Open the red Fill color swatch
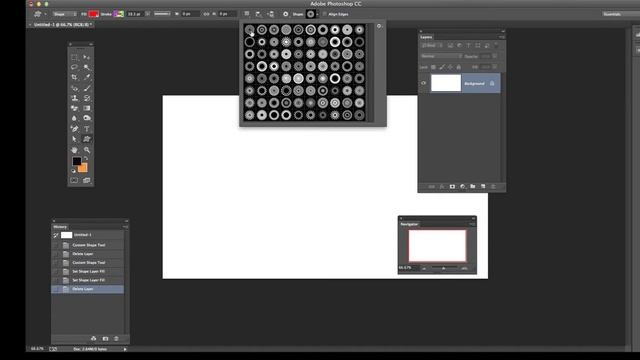 [x=93, y=14]
